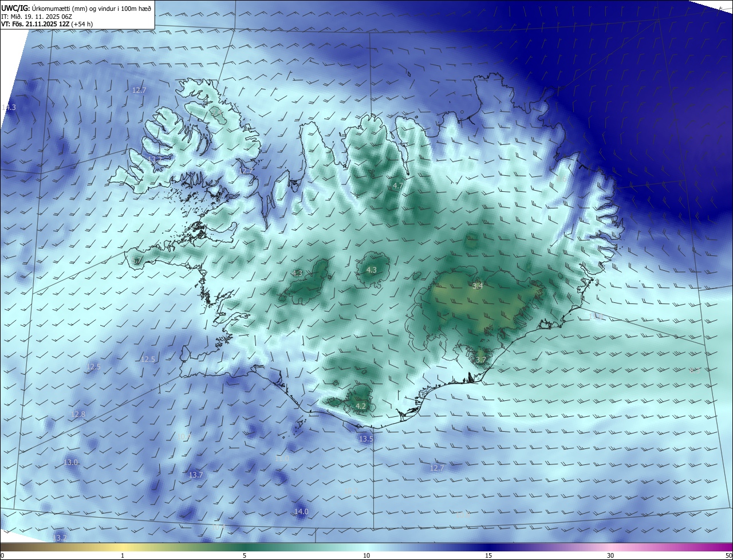This screenshot has width=733, height=560.
Task: Click the colour scale tick label 30
Action: (610, 555)
